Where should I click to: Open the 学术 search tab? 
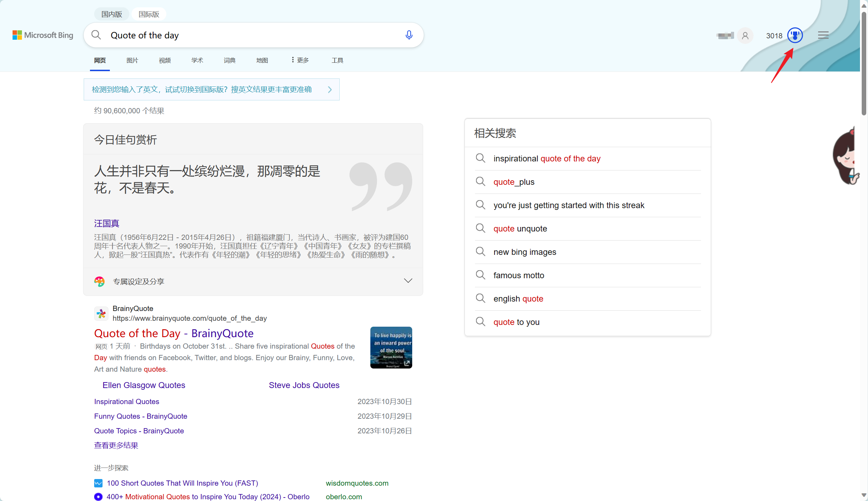click(x=197, y=60)
